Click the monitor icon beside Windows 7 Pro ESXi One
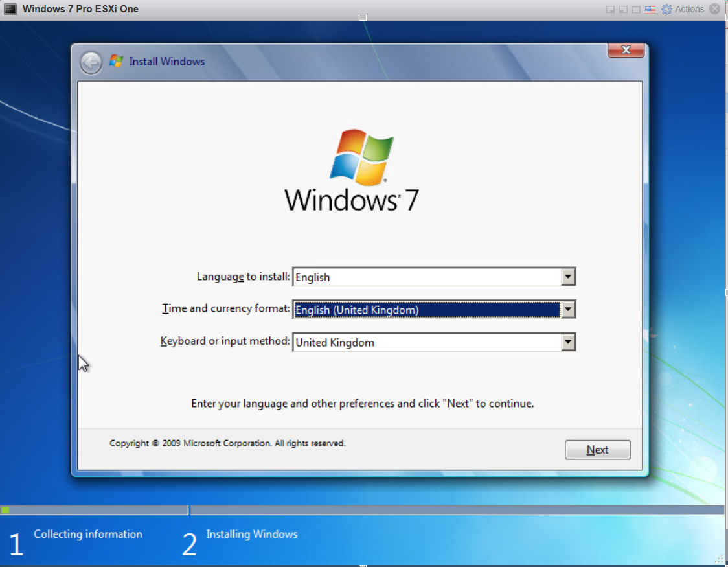This screenshot has width=728, height=567. tap(10, 8)
